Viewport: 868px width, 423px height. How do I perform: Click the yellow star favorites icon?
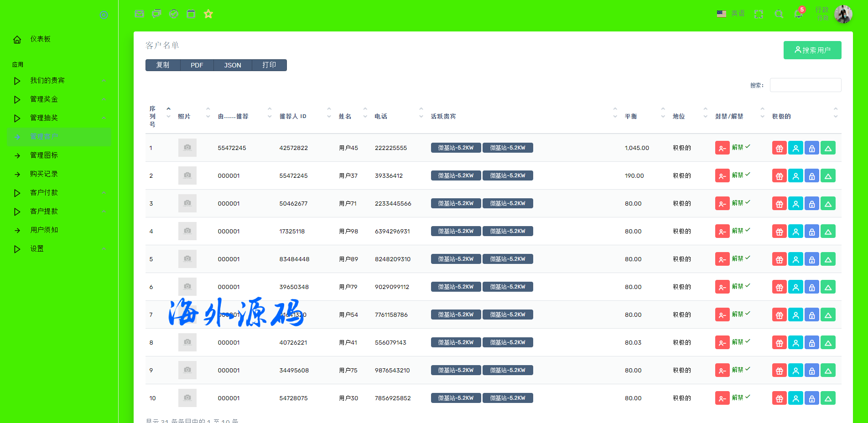coord(208,14)
